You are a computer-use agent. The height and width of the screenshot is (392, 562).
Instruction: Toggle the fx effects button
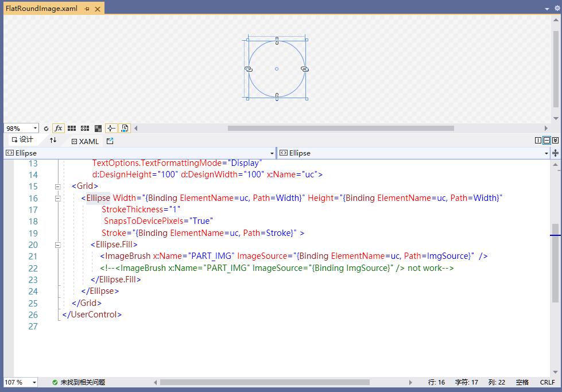pos(58,129)
